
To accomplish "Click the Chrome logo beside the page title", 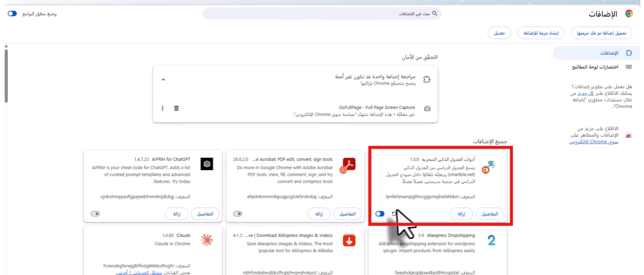I will (x=629, y=14).
